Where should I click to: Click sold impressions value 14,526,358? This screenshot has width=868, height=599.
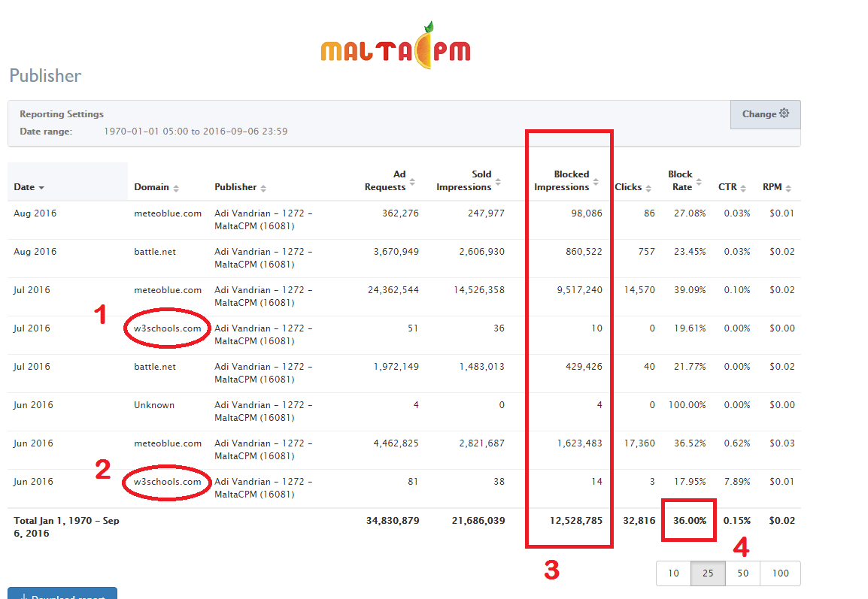pos(479,290)
